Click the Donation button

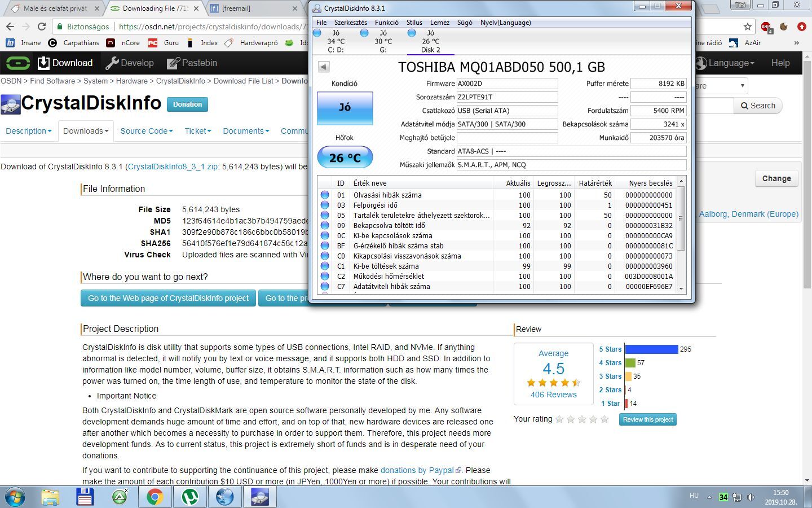pos(187,104)
